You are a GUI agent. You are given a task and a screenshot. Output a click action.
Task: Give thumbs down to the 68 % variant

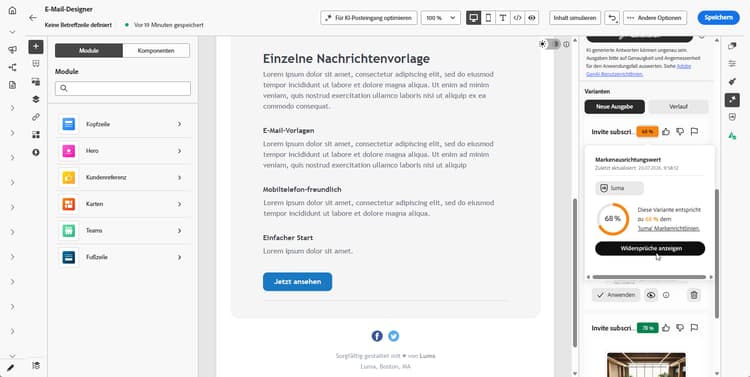point(680,132)
